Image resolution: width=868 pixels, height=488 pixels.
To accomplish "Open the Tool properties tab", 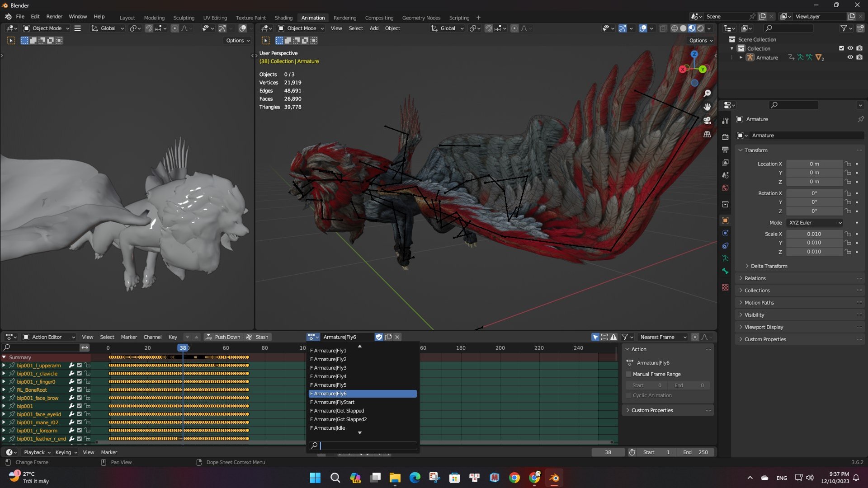I will point(725,121).
